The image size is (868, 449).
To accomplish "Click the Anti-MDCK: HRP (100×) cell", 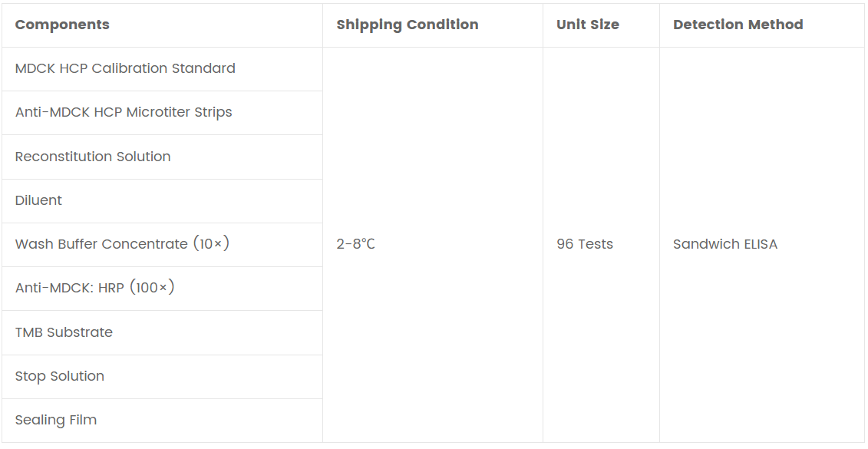I will 95,288.
